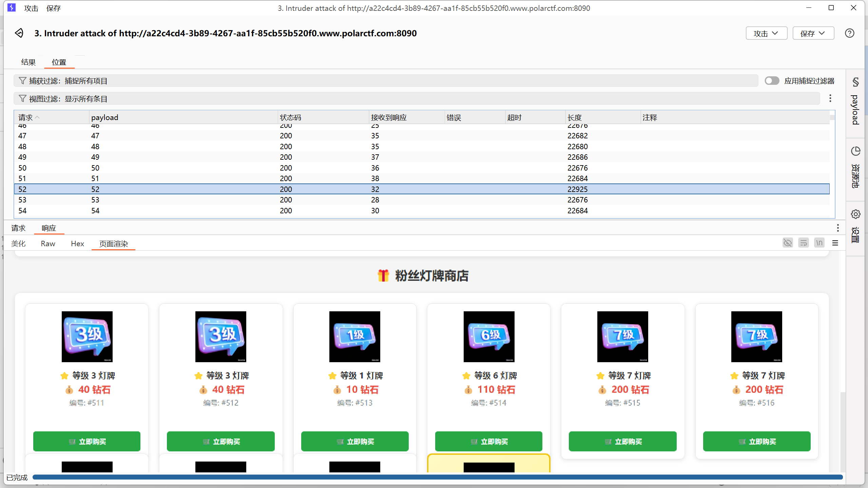Enable the apply capture filter switch
868x488 pixels.
pos(772,81)
